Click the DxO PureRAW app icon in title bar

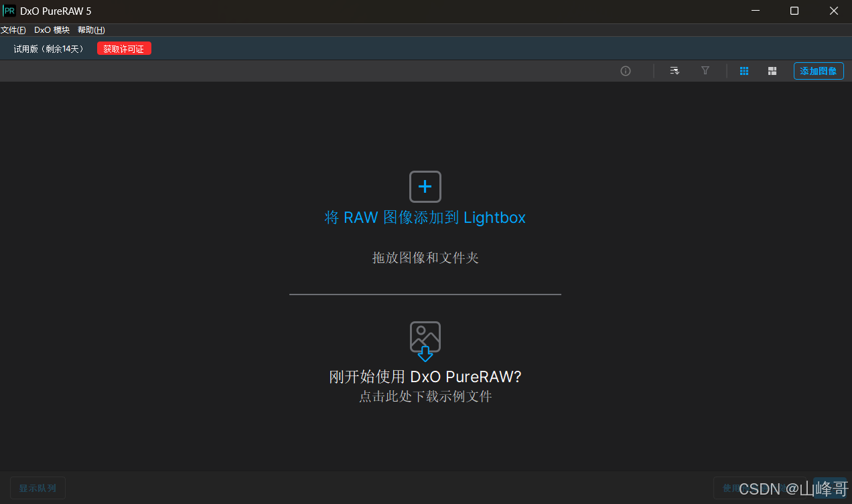(x=9, y=11)
